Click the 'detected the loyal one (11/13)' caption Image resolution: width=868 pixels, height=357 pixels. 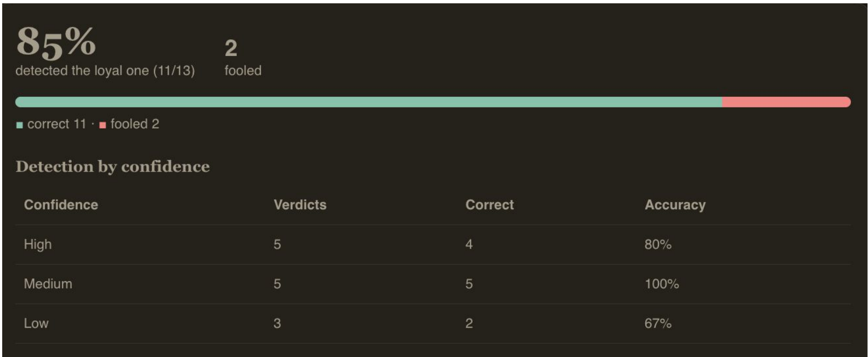[105, 71]
